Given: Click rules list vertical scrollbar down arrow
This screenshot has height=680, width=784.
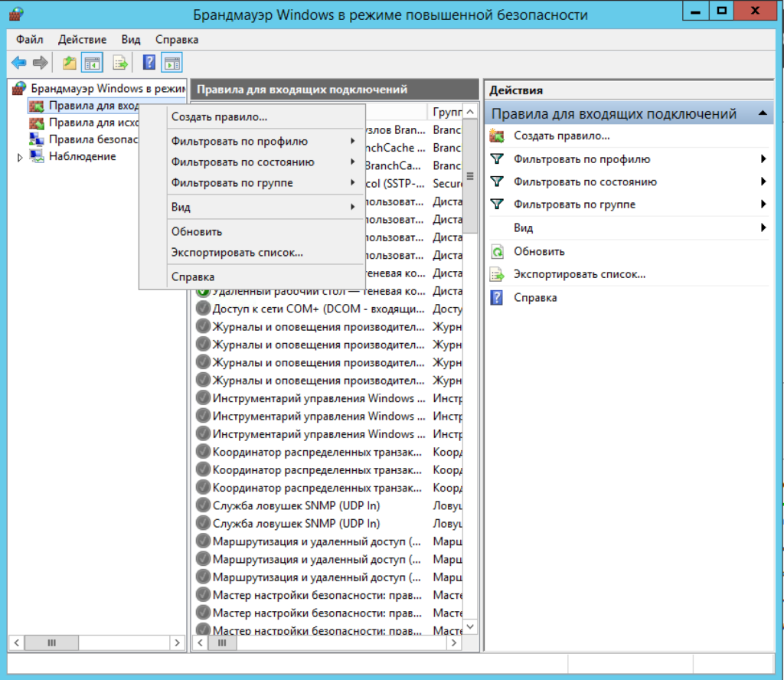Looking at the screenshot, I should [470, 626].
